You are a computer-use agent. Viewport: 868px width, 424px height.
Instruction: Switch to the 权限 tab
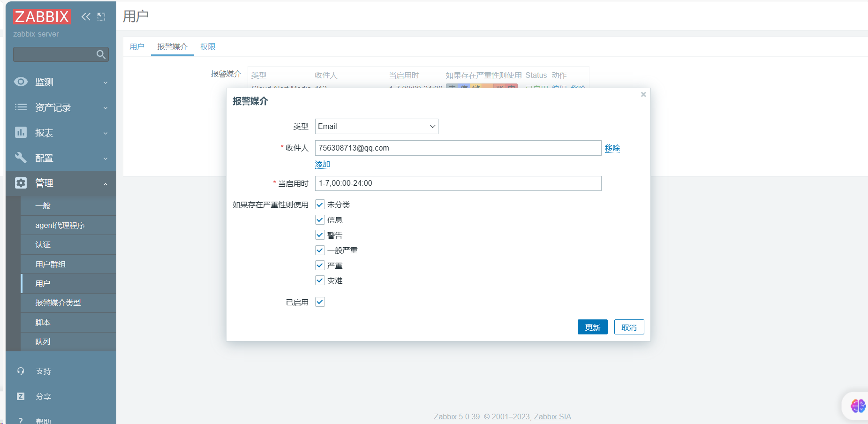pyautogui.click(x=208, y=46)
